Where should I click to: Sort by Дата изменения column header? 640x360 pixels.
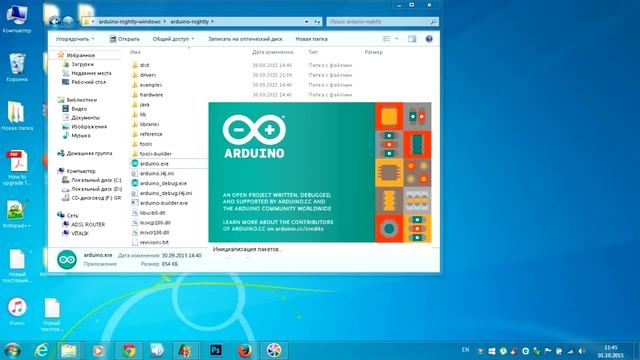pyautogui.click(x=273, y=52)
